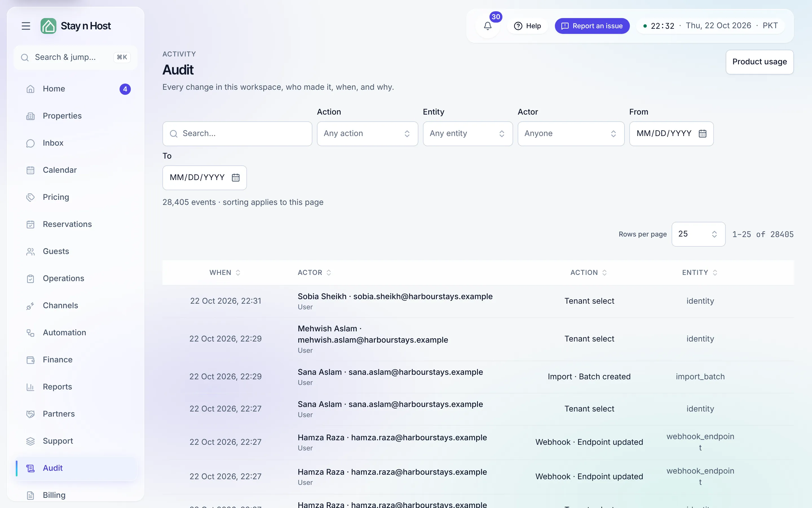This screenshot has width=812, height=508.
Task: Open the calendar picker in From field
Action: pos(702,134)
